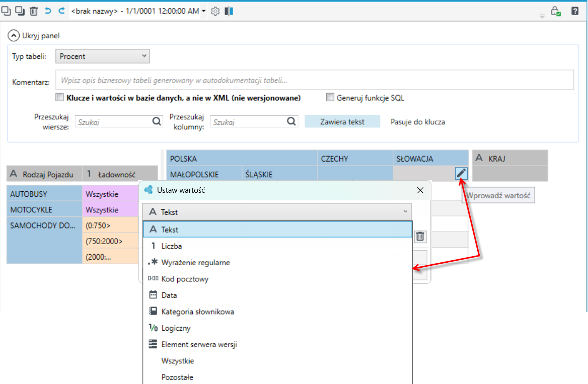Redo the last undone change
The width and height of the screenshot is (588, 384).
tap(61, 11)
